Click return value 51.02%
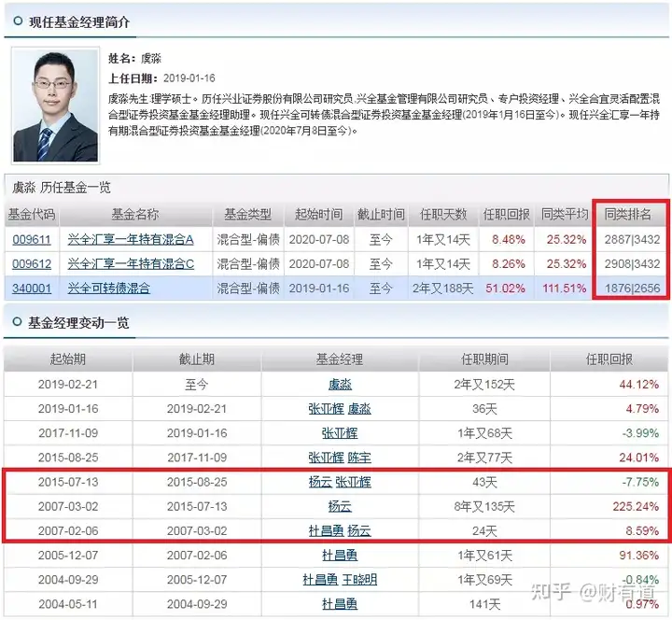This screenshot has width=672, height=620. 505,289
